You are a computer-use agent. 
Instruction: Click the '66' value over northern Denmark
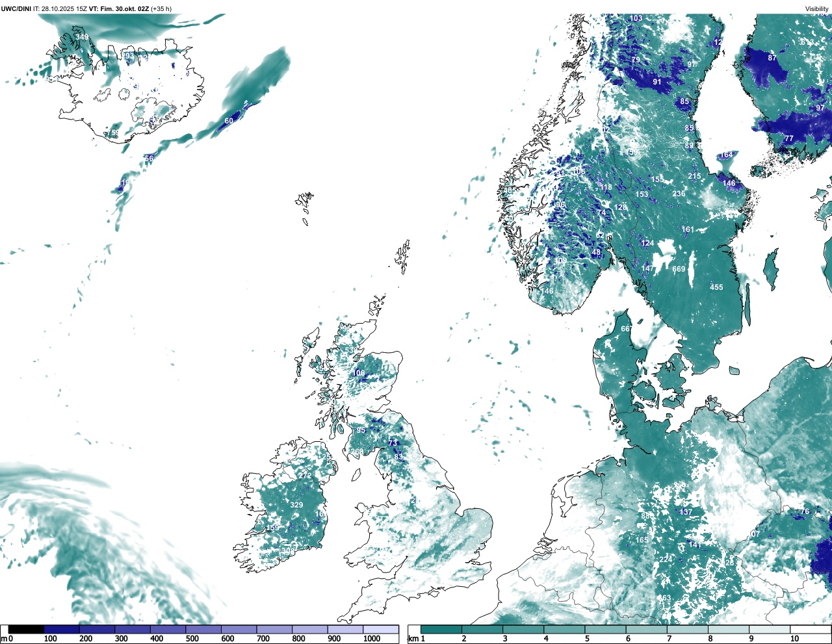pyautogui.click(x=625, y=329)
